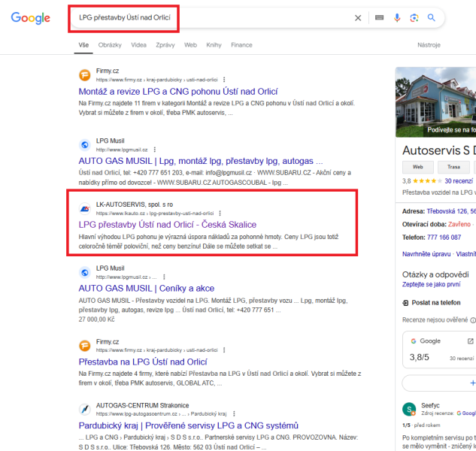Screen dimensions: 476x451
Task: Open Montáž a revize LPG a CNG pohonu result
Action: coord(178,92)
